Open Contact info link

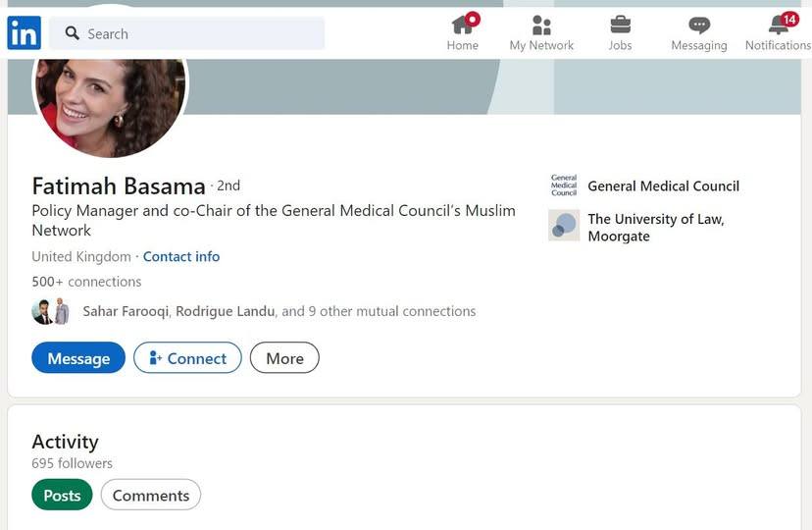coord(181,256)
